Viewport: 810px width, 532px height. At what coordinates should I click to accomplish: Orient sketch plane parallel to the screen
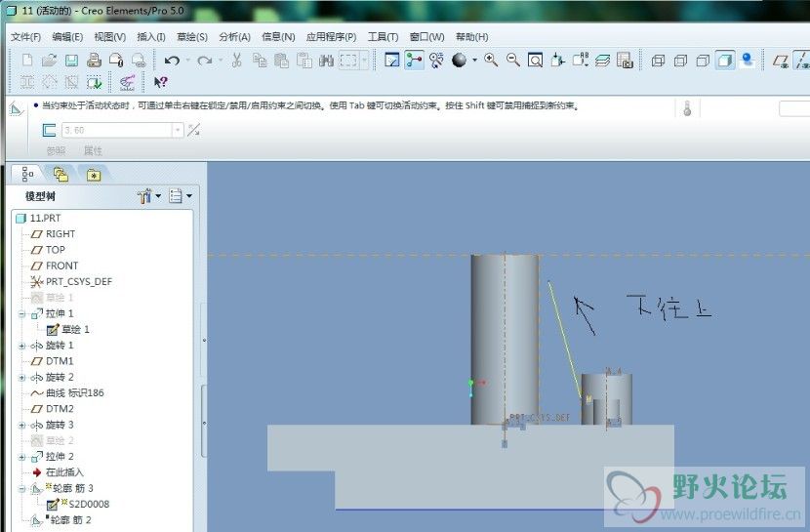click(x=392, y=61)
